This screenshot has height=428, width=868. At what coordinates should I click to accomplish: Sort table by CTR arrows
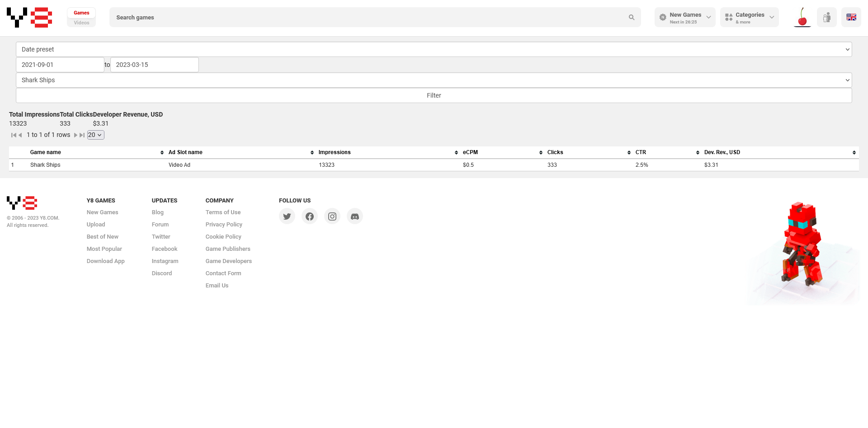coord(698,153)
